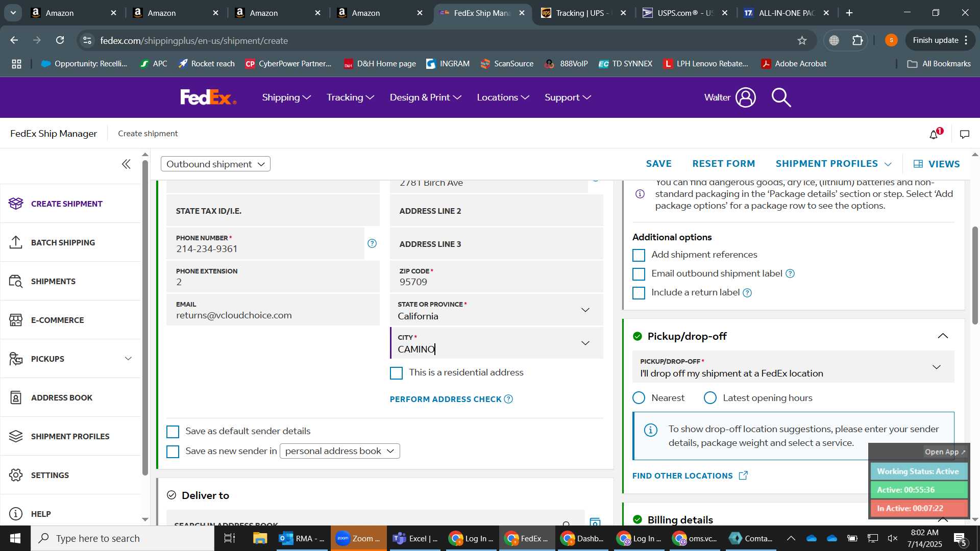Expand Shipment Profiles menu in top bar

834,164
